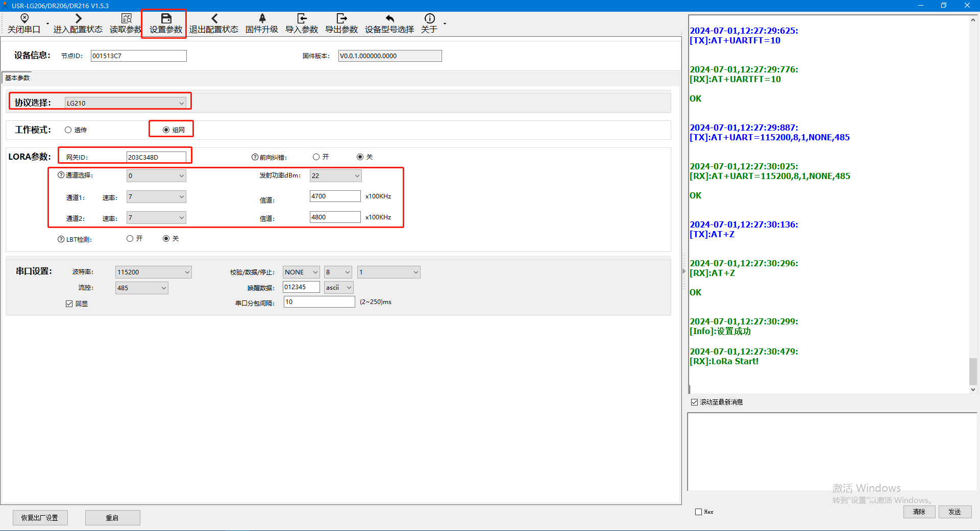Open 唤醒数据 ascii format dropdown
The image size is (980, 531).
point(339,288)
